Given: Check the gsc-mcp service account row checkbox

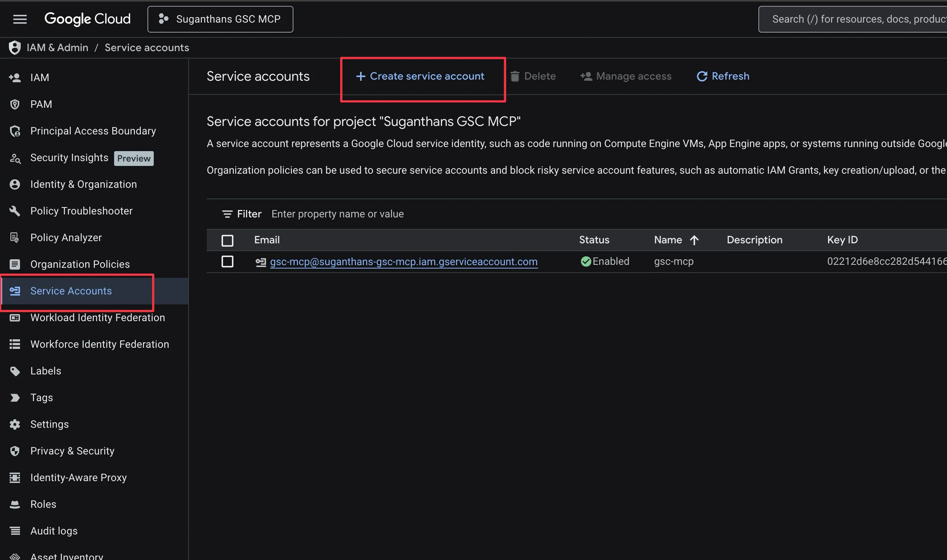Looking at the screenshot, I should pos(227,261).
